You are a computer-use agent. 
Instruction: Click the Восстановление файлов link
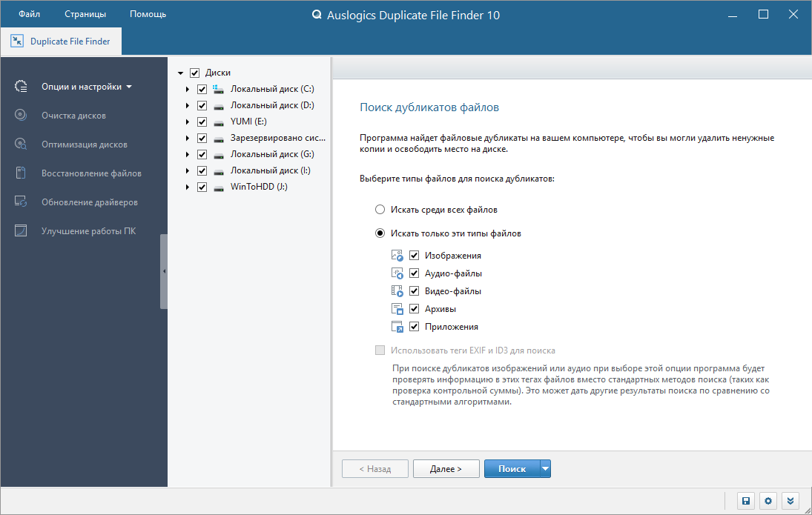pos(92,173)
